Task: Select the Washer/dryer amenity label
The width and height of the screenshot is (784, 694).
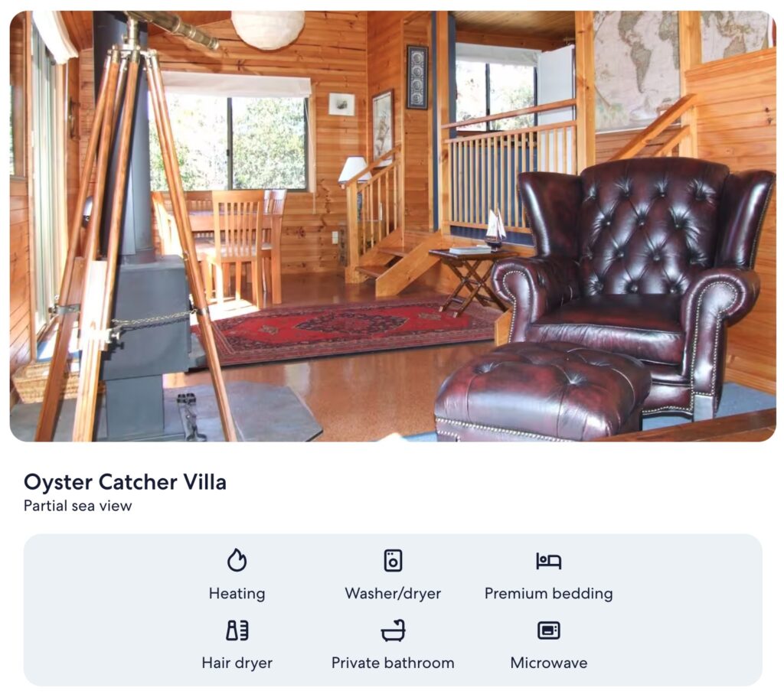Action: tap(393, 594)
